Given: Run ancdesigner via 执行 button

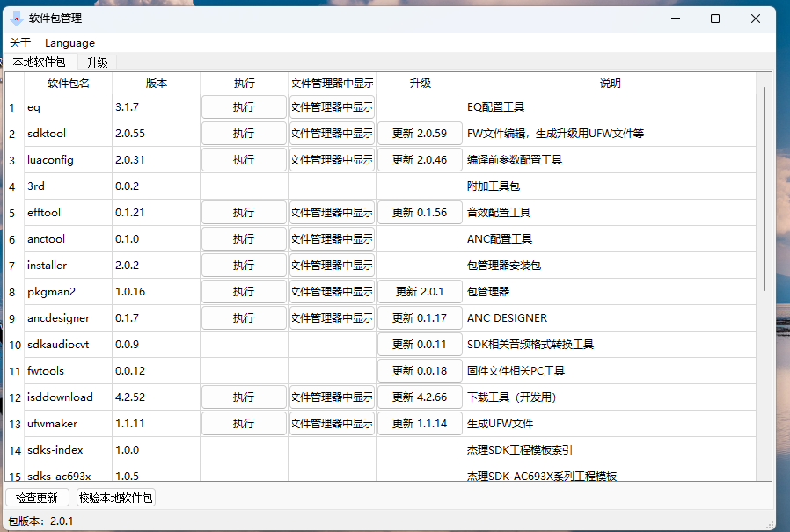Looking at the screenshot, I should pos(244,318).
